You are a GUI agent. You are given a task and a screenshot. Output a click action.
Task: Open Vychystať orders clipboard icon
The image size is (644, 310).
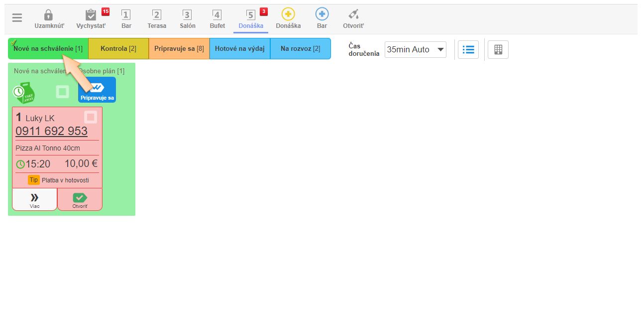point(91,15)
